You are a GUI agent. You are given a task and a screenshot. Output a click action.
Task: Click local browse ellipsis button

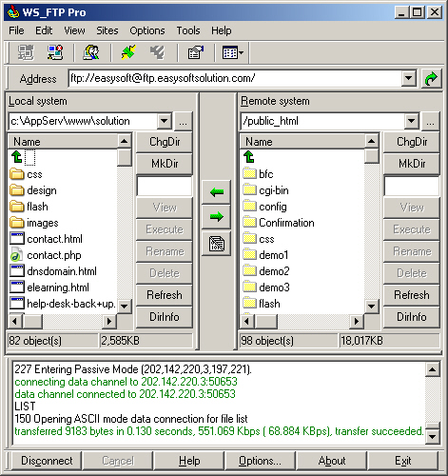pos(183,121)
